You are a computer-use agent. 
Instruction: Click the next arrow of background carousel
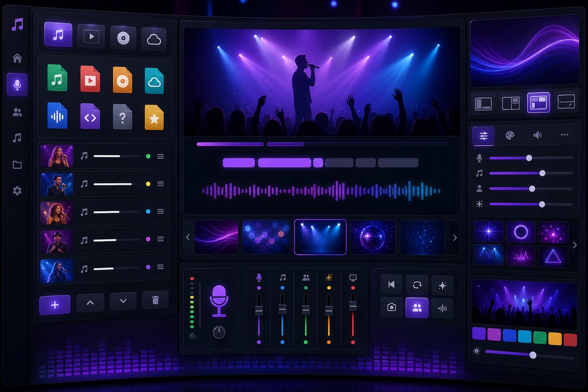click(455, 238)
